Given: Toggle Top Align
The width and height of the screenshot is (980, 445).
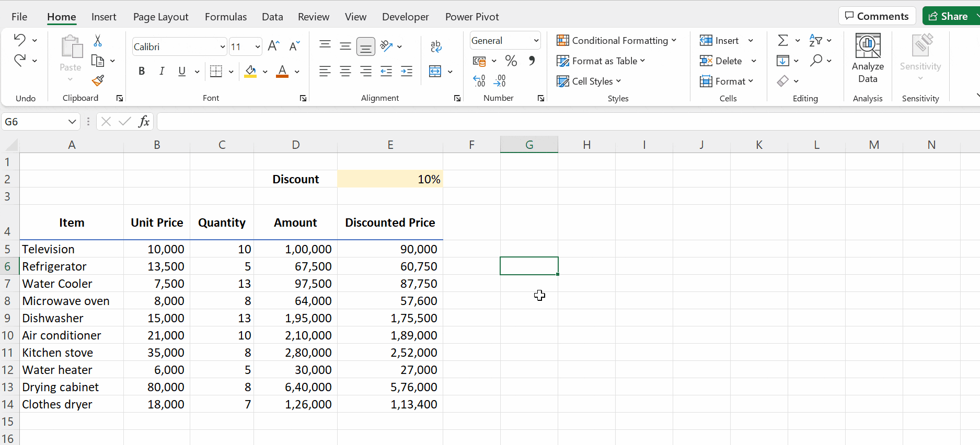Looking at the screenshot, I should pos(325,46).
